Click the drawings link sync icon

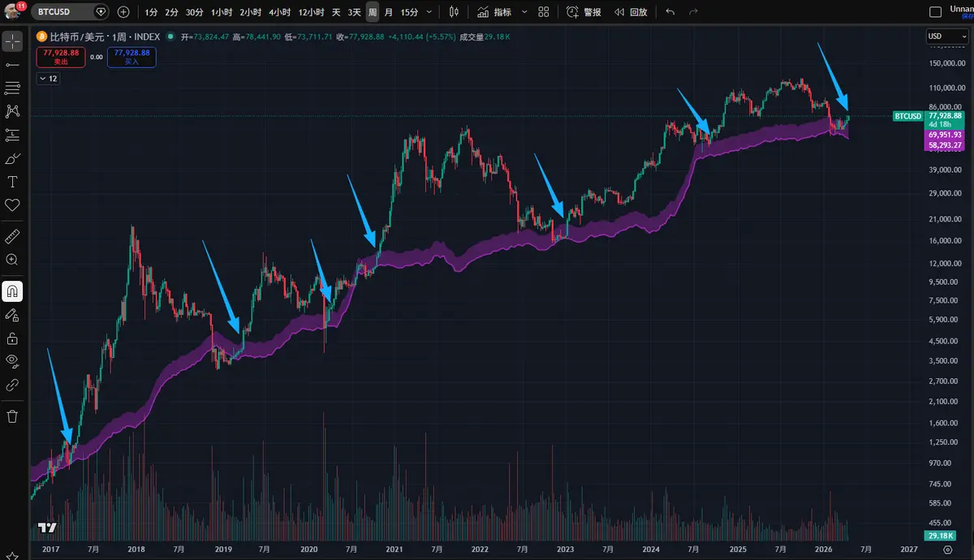pyautogui.click(x=12, y=385)
